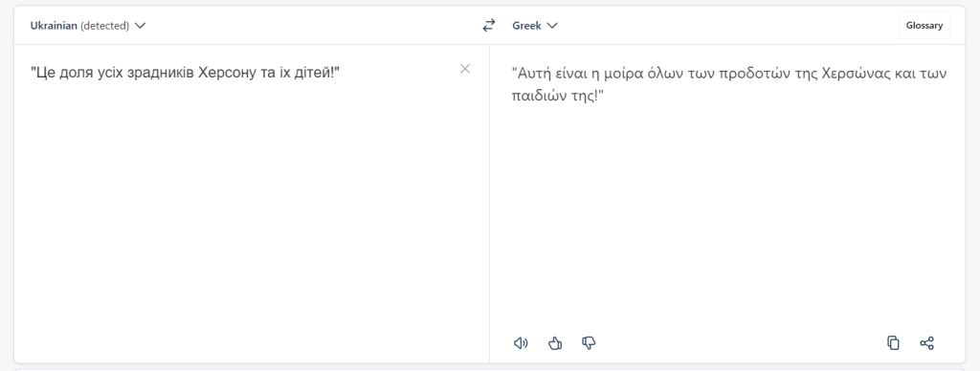Copy the Greek translation to clipboard

coord(893,343)
